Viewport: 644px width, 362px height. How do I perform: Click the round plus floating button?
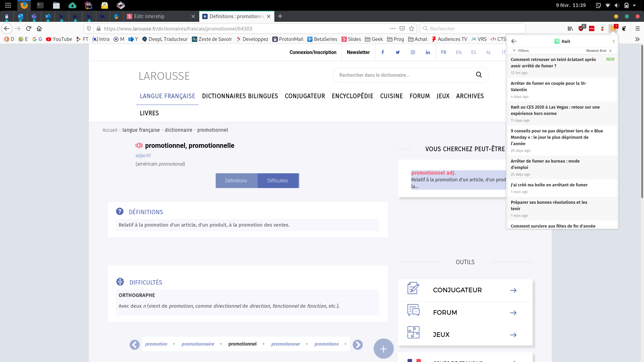pos(383,349)
